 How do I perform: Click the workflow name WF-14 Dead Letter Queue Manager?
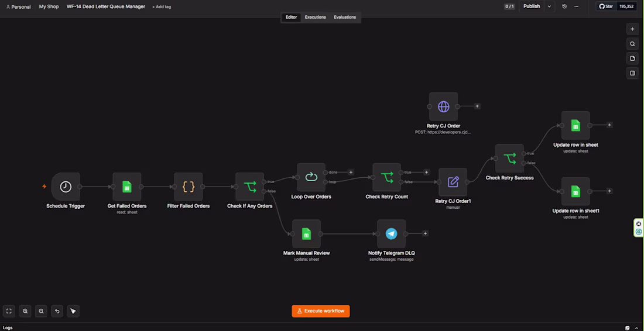pos(106,7)
